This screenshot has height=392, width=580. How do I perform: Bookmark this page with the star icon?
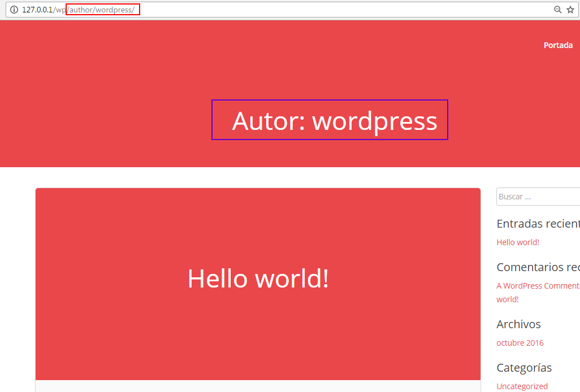570,10
